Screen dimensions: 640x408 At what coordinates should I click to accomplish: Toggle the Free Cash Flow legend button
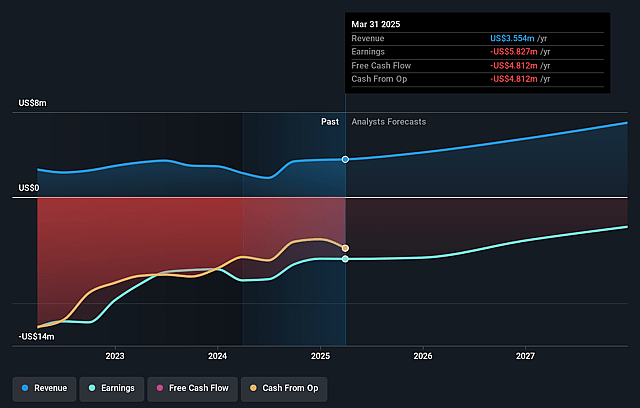click(x=192, y=388)
